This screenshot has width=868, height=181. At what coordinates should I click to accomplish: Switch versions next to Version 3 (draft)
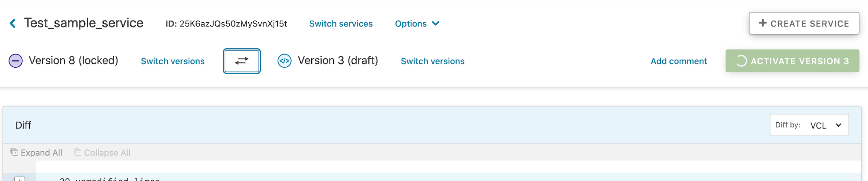pos(433,61)
